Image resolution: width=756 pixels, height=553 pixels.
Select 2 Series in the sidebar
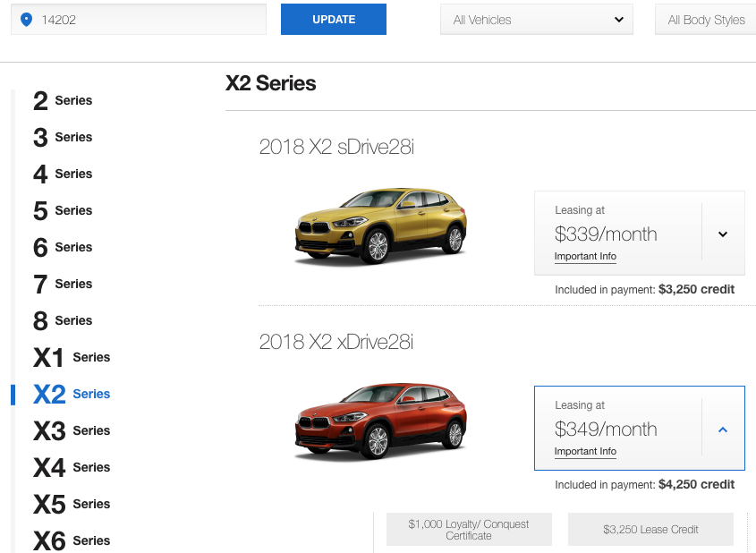pos(63,100)
